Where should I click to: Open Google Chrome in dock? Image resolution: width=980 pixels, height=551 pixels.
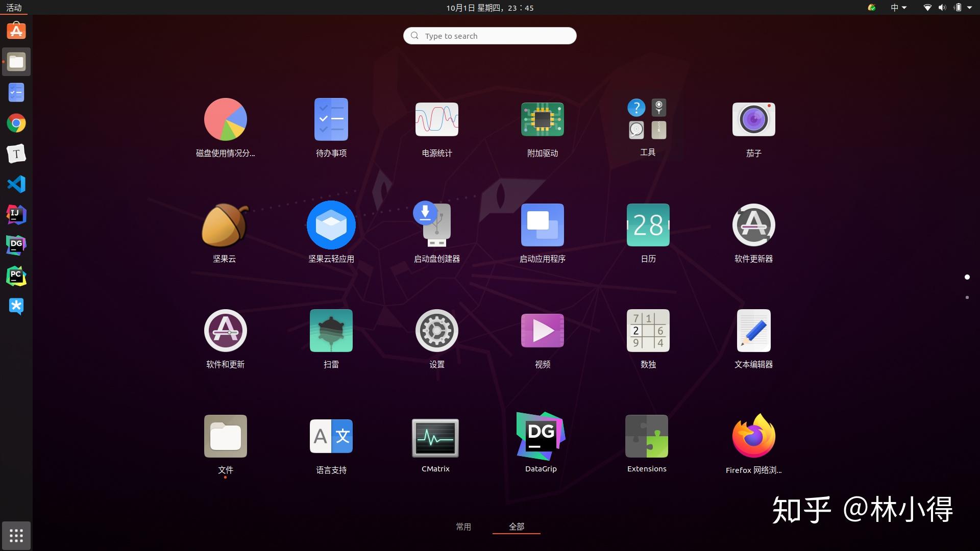click(16, 123)
